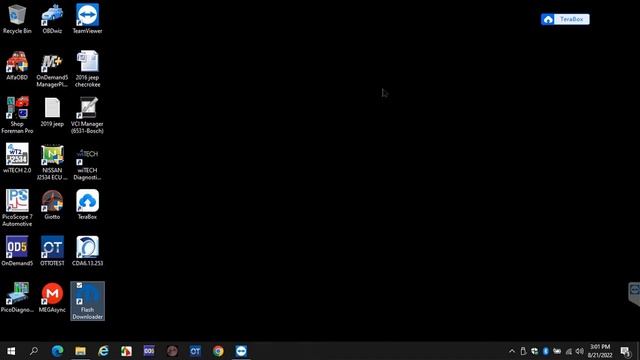Select the TeraBox desktop icon

pyautogui.click(x=87, y=205)
